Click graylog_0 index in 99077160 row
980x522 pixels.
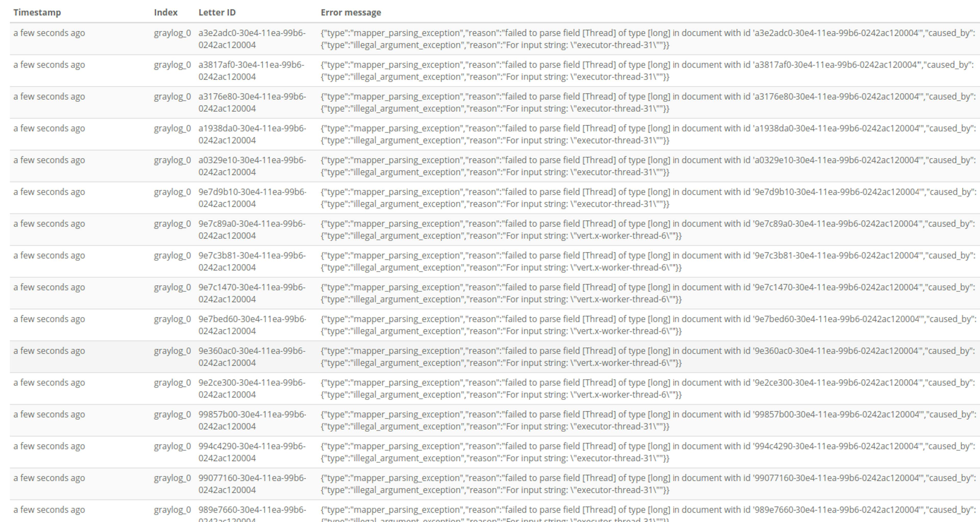tap(172, 478)
